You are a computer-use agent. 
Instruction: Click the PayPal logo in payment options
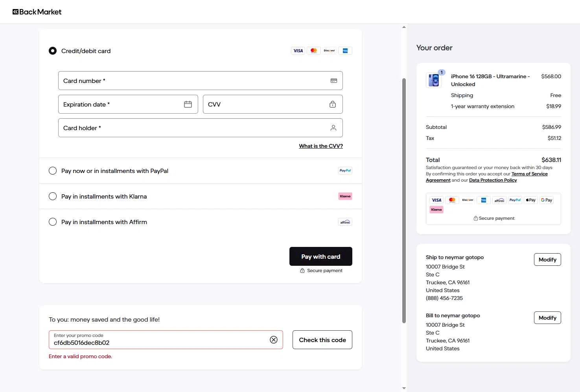345,171
